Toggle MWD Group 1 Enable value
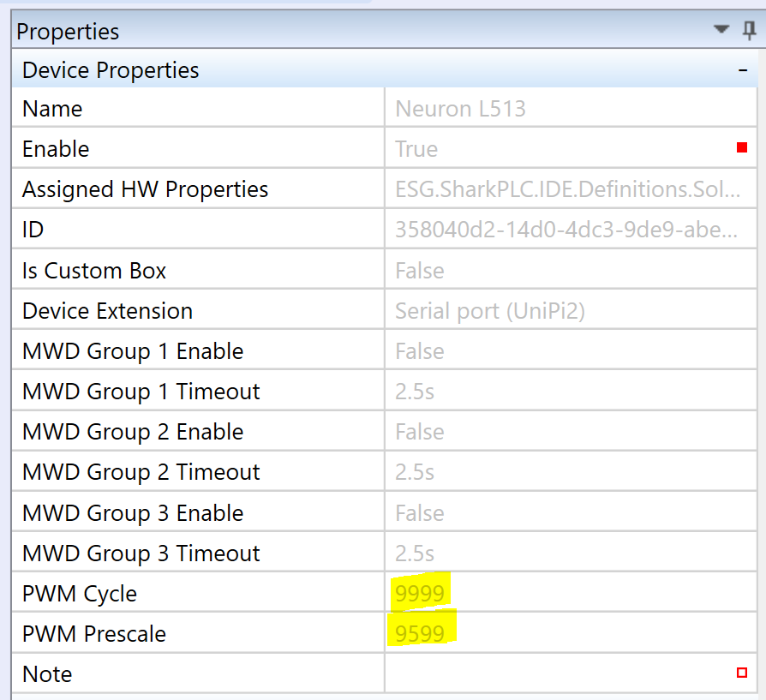The image size is (766, 700). click(x=420, y=351)
